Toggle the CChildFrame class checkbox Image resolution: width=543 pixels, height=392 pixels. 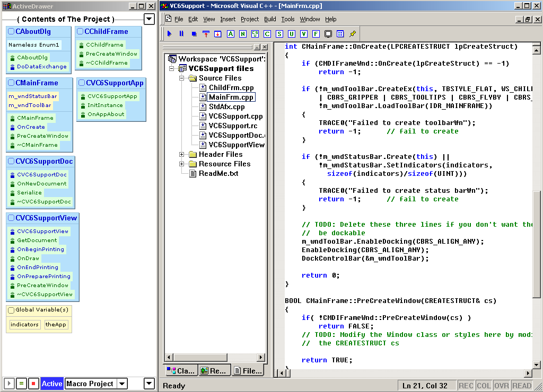80,31
